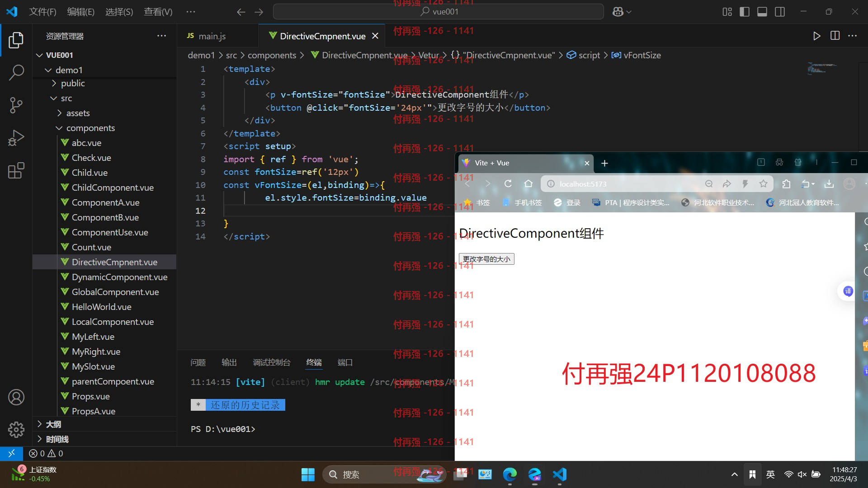This screenshot has width=868, height=488.
Task: Show hidden system tray icons chevron
Action: [x=734, y=474]
